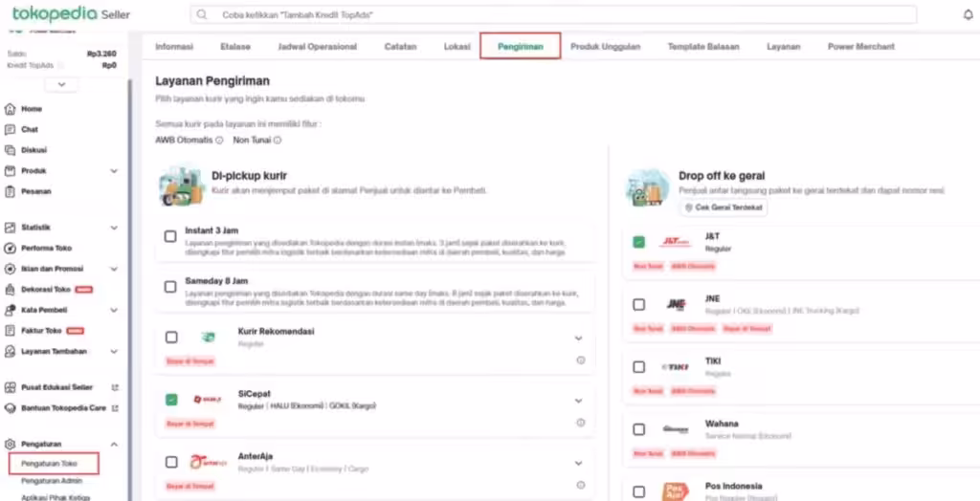Click the Diskusi sidebar icon
This screenshot has width=980, height=501.
[x=11, y=150]
